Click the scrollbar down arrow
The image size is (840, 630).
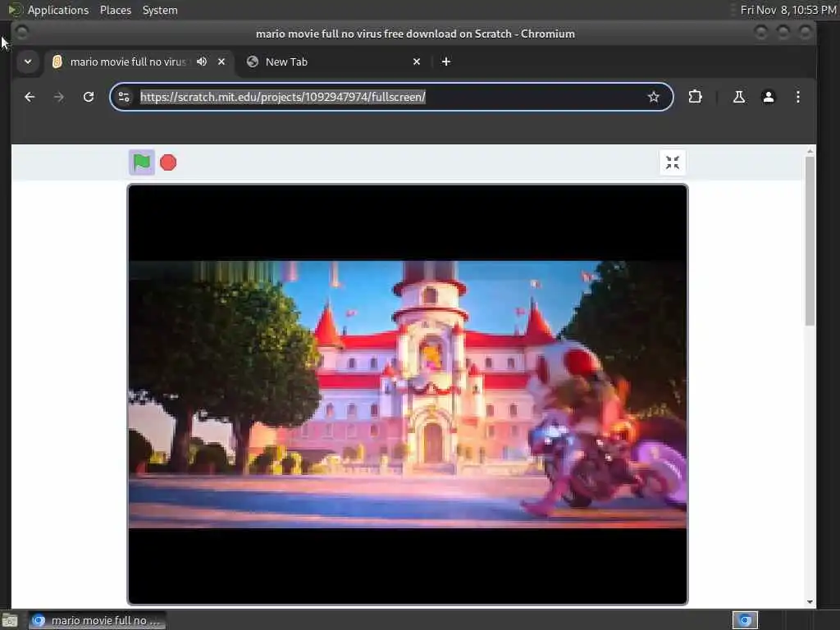[810, 602]
